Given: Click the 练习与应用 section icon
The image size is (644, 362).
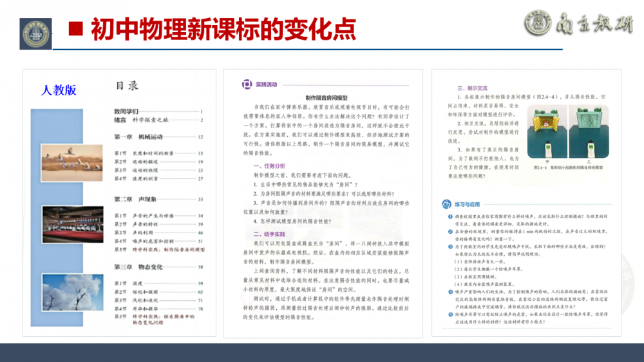Looking at the screenshot, I should (445, 204).
